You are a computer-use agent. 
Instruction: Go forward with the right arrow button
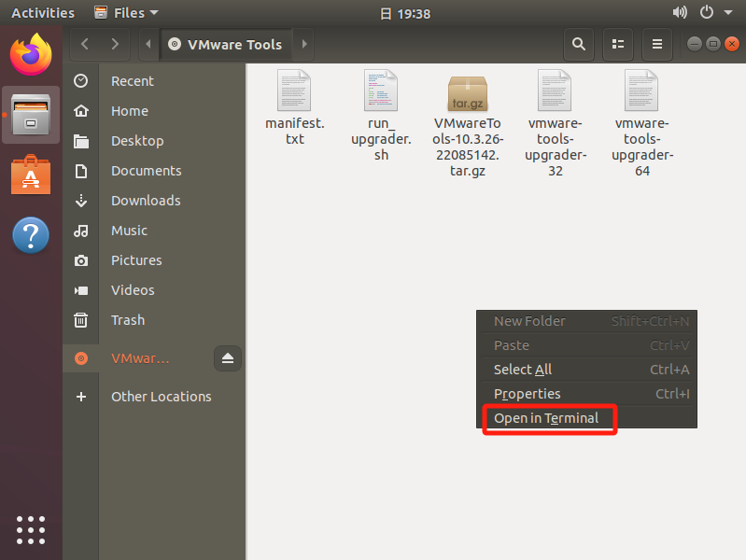pos(115,44)
